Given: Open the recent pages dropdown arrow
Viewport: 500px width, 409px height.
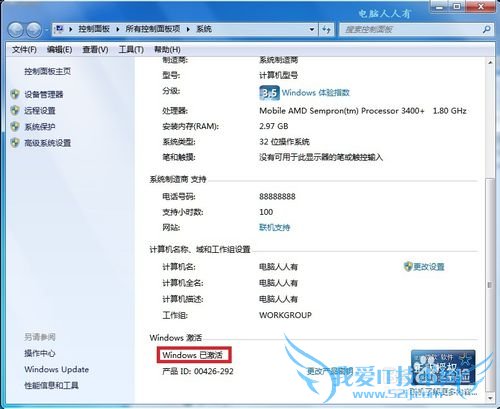Looking at the screenshot, I should [x=47, y=30].
